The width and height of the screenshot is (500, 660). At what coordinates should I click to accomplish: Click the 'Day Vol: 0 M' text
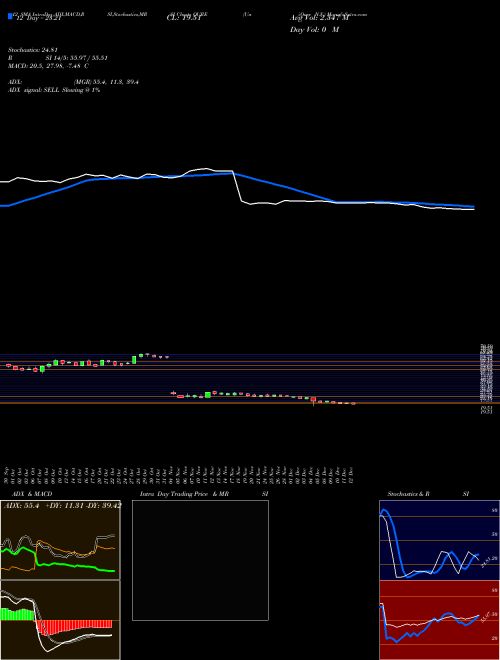pyautogui.click(x=314, y=30)
